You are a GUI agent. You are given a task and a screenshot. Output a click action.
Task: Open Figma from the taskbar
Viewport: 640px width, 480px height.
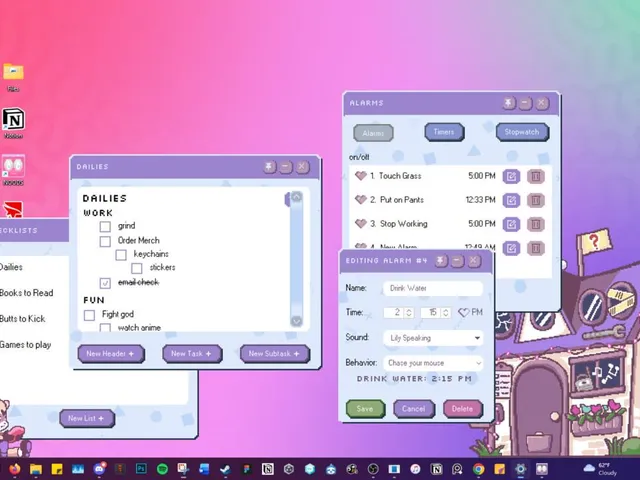click(246, 469)
